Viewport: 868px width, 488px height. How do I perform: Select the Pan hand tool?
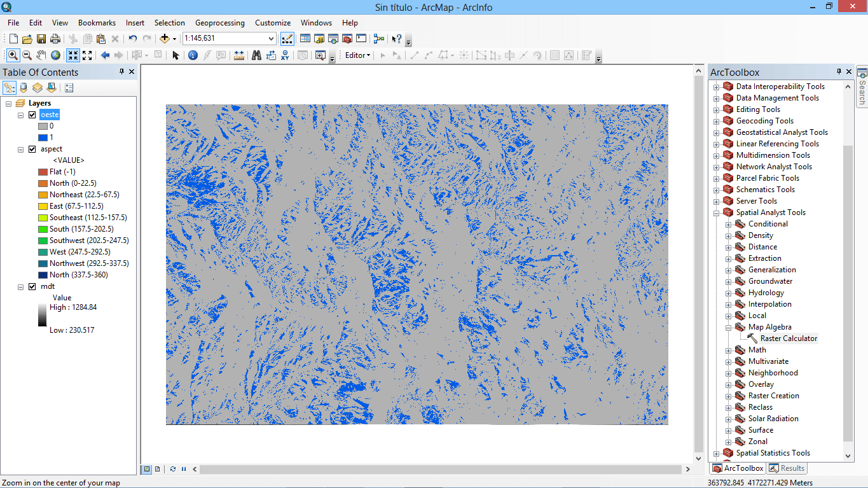[x=41, y=55]
